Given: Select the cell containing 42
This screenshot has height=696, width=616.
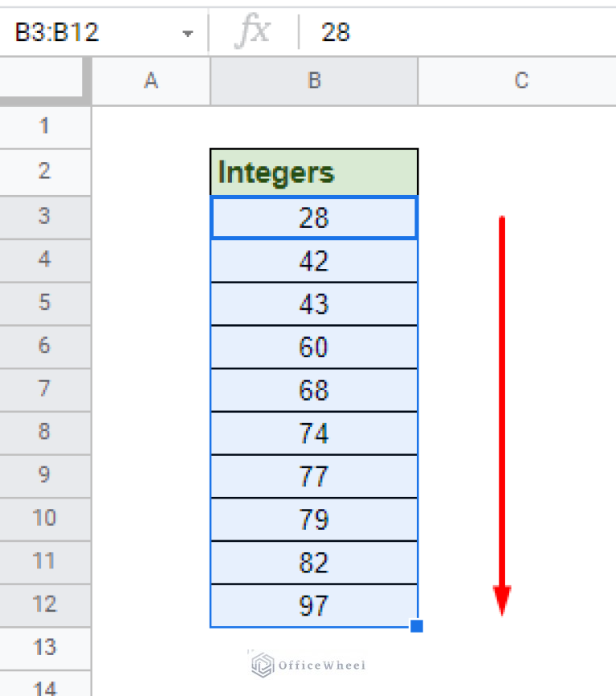Looking at the screenshot, I should pyautogui.click(x=313, y=261).
